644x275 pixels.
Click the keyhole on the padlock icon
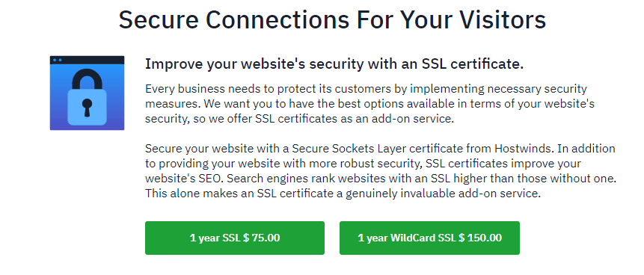(x=87, y=107)
